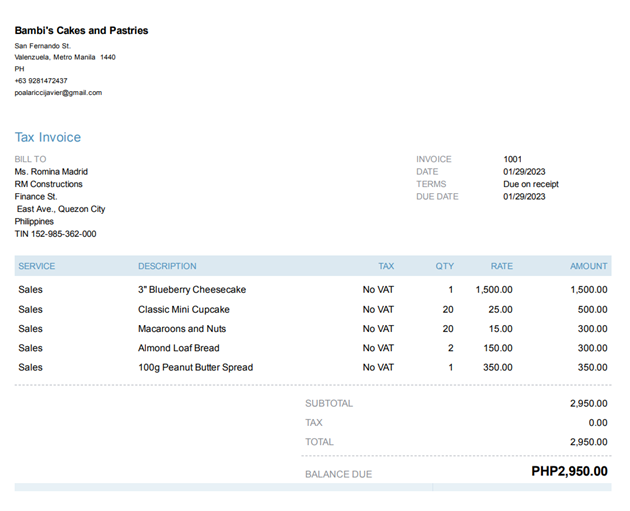Click the phone number +63 9281472437

tap(41, 81)
